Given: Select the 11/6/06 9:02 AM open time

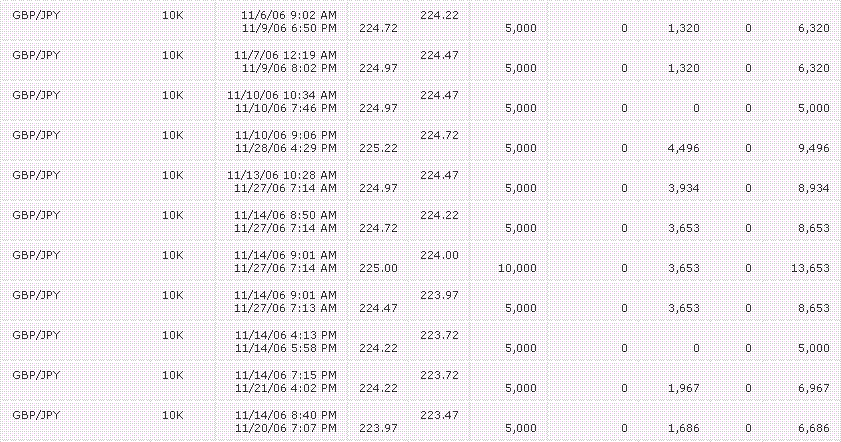Looking at the screenshot, I should coord(289,15).
